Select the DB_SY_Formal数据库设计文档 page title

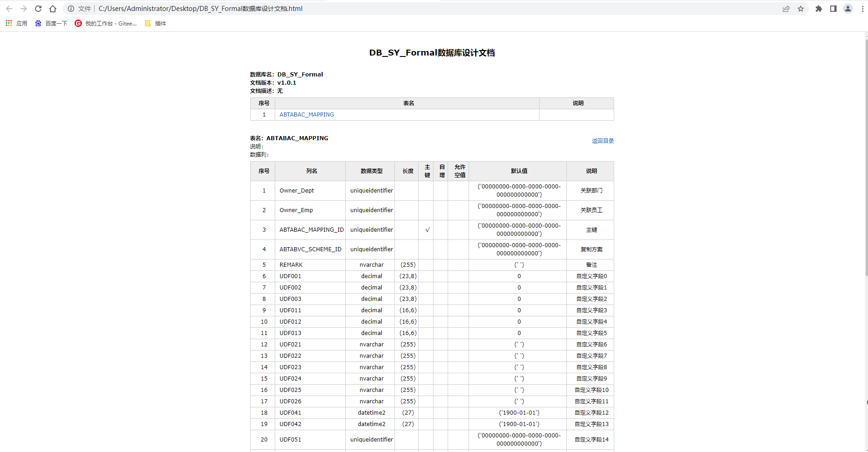click(432, 53)
